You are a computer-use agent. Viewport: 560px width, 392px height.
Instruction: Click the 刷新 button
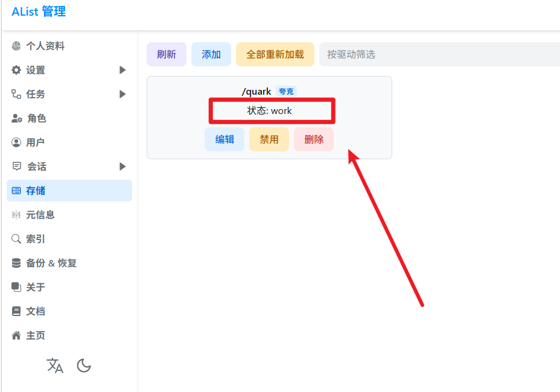point(167,54)
